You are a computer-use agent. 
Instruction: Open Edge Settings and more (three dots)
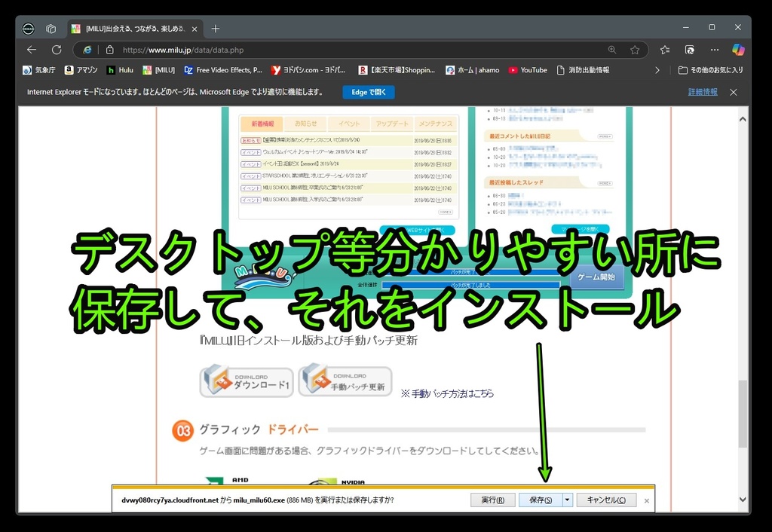pos(715,50)
